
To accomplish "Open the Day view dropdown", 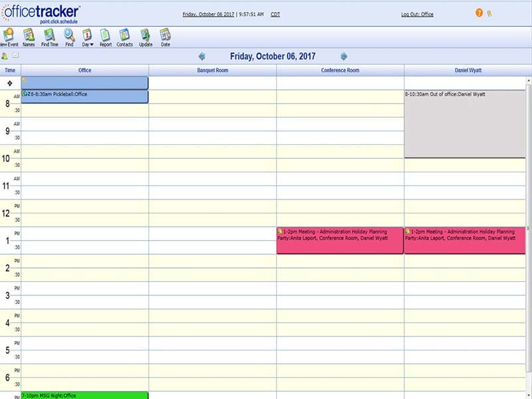I will click(86, 37).
